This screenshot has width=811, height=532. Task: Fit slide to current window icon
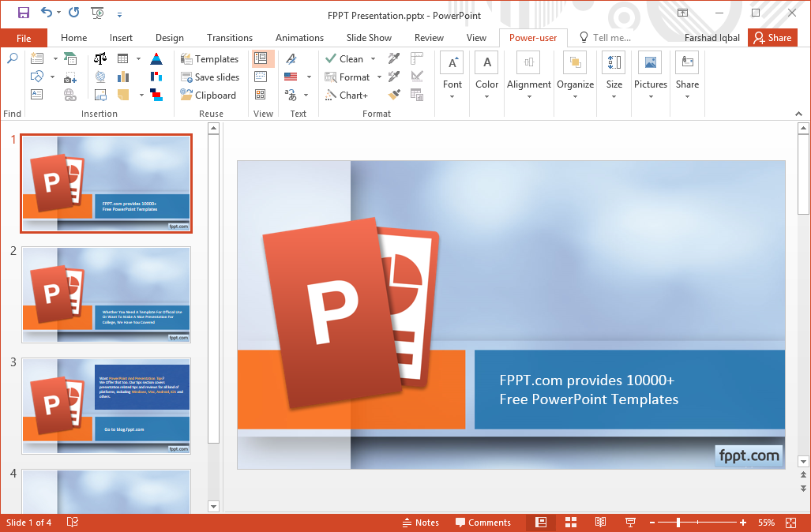(x=790, y=523)
